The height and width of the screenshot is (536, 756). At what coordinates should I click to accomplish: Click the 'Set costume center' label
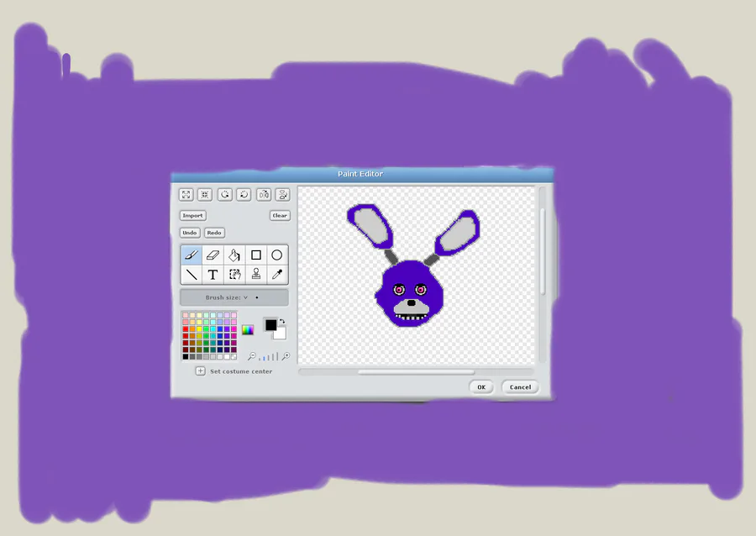241,371
